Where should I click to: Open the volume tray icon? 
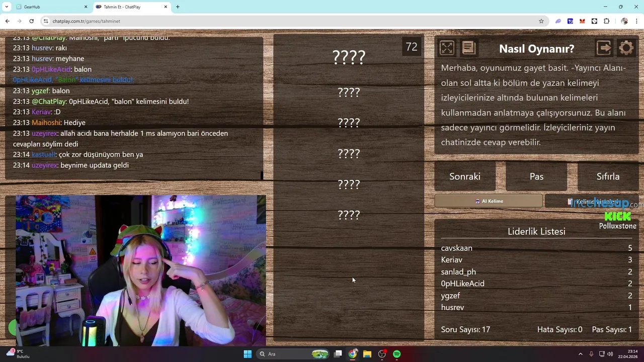tap(610, 354)
